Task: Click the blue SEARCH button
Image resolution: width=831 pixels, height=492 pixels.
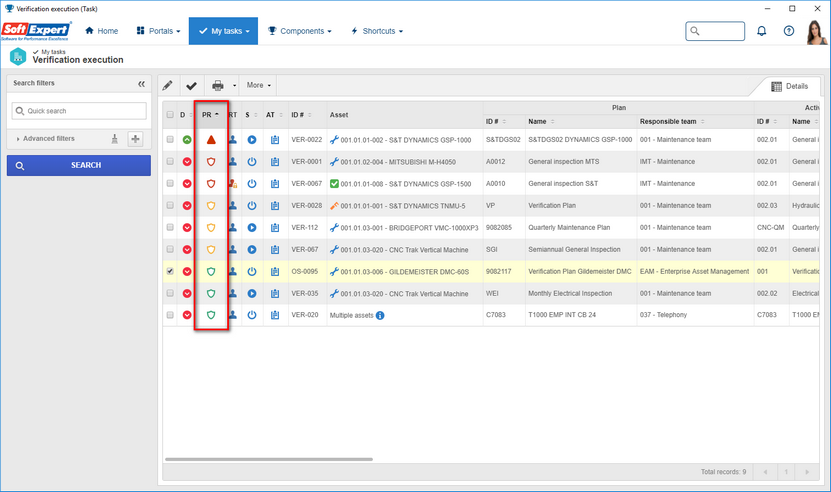Action: 79,165
